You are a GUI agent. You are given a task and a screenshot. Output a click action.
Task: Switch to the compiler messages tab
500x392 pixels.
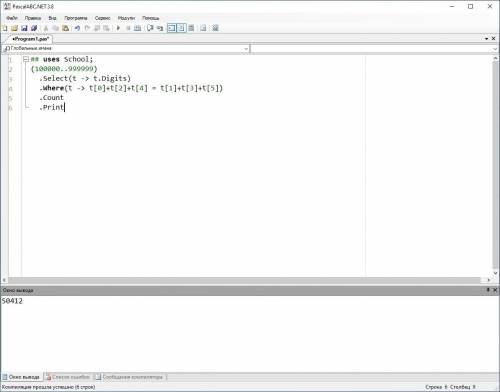[x=129, y=377]
